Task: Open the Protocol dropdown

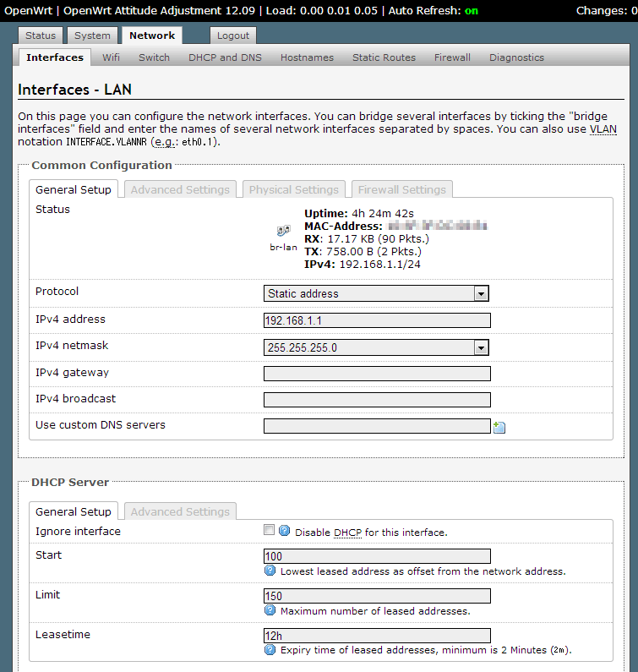Action: 376,293
